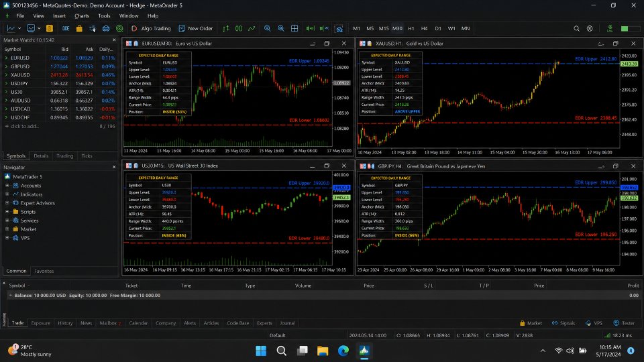Expand the Services node in Navigator

[7, 221]
